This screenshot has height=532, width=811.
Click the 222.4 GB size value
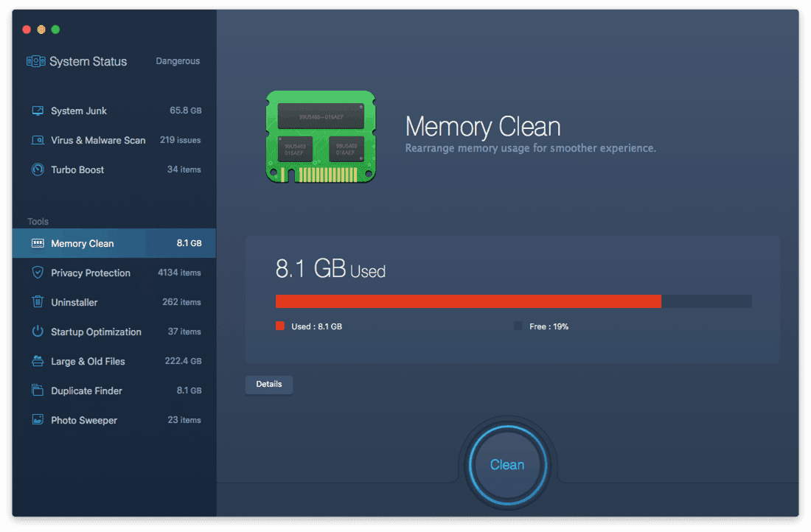(x=183, y=361)
